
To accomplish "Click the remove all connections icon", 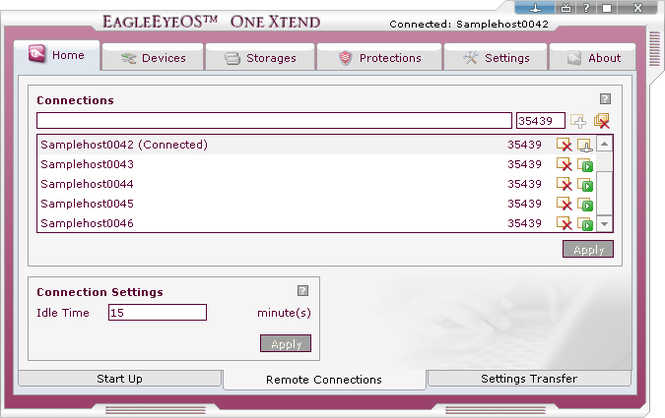I will tap(602, 121).
